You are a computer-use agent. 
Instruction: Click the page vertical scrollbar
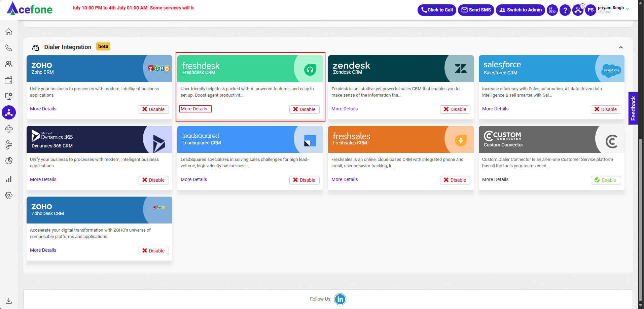(641, 220)
